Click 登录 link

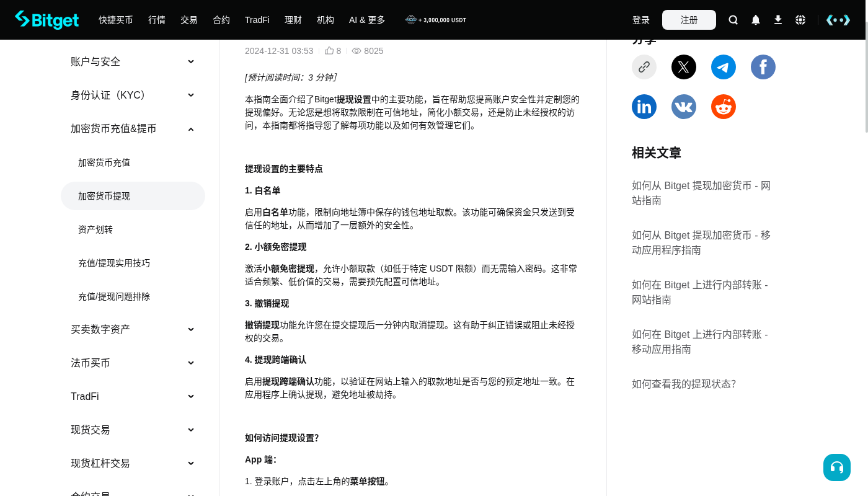pos(641,20)
